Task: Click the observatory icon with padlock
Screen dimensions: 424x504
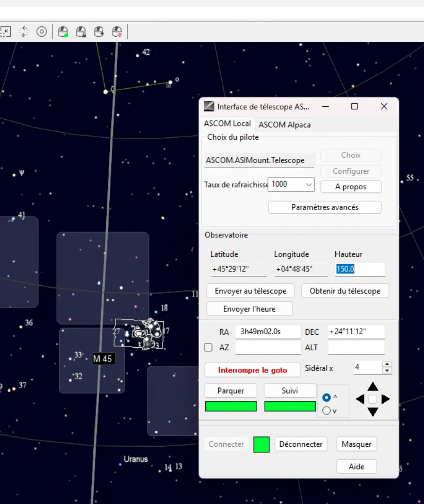Action: [x=81, y=32]
